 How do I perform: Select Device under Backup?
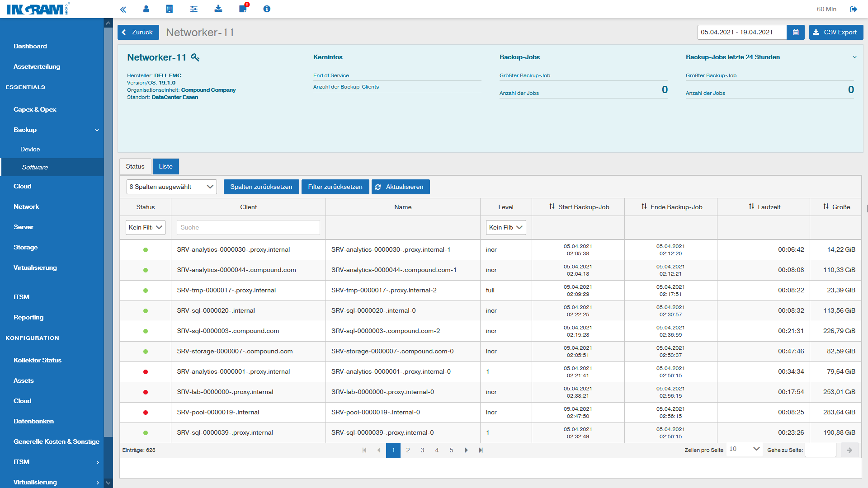tap(30, 150)
